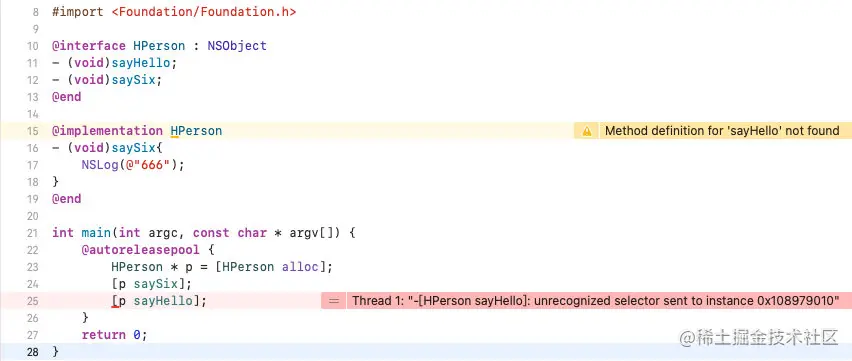Viewport: 852px width, 361px height.
Task: Click the <Foundation/Foundation.h> import path
Action: [x=204, y=12]
